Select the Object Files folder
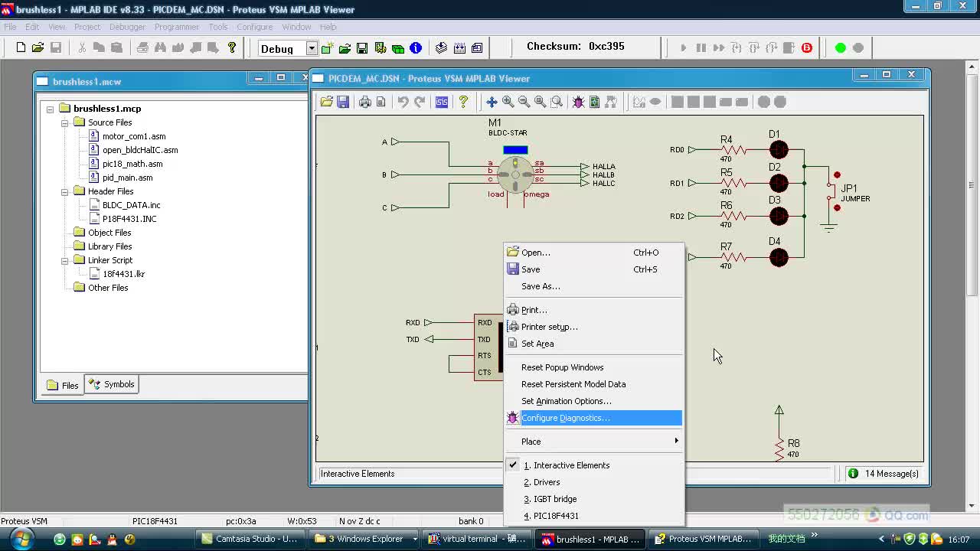The width and height of the screenshot is (980, 551). coord(109,233)
